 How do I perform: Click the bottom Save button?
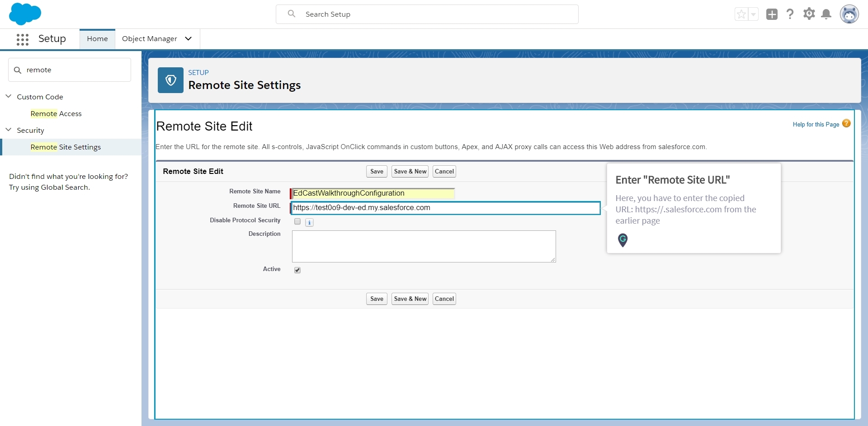[x=377, y=299]
